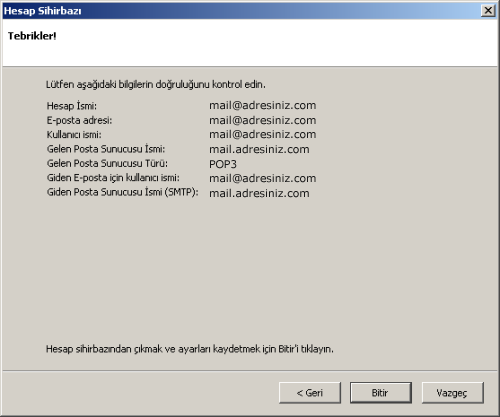500x417 pixels.
Task: Click the instruction text about verifying information
Action: click(x=156, y=84)
